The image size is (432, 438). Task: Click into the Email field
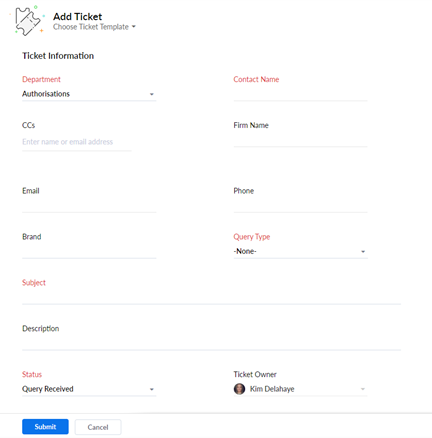pyautogui.click(x=89, y=206)
